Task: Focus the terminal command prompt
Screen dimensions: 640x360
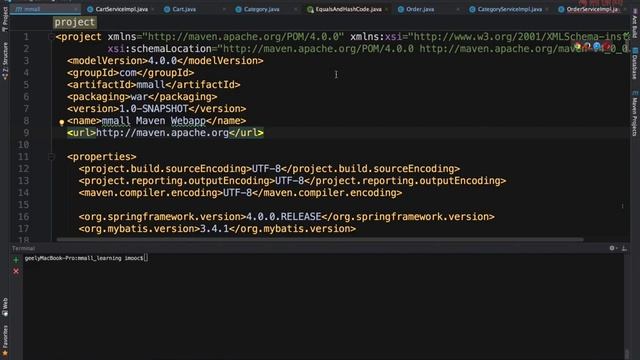Action: [86, 258]
